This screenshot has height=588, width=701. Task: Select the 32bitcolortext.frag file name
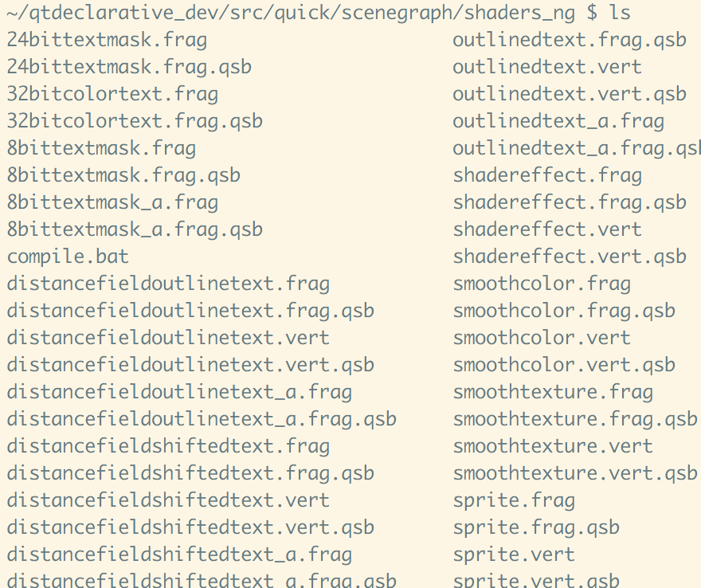(112, 94)
